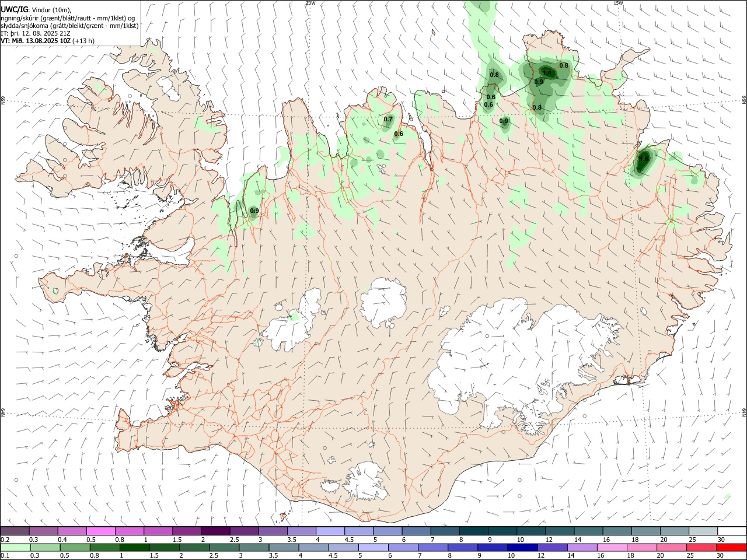Click the 15W longitude label

point(618,3)
